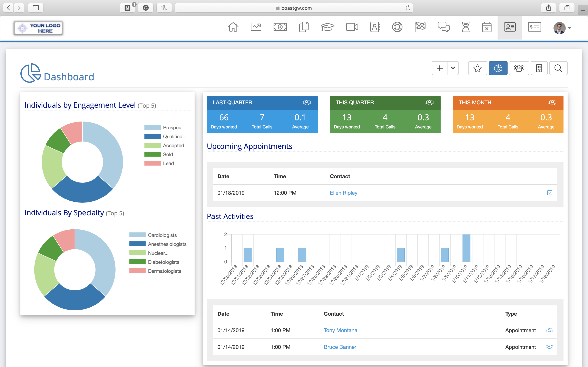Open Tony Montana contact link

(x=340, y=330)
